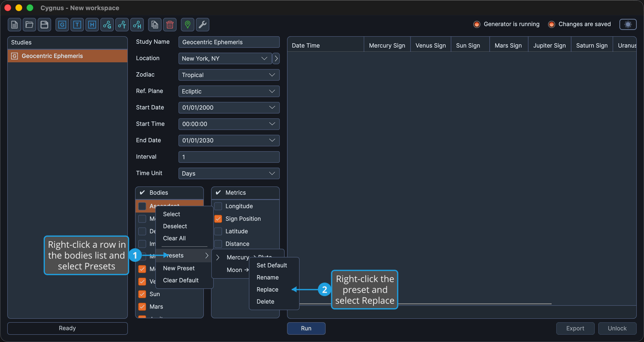Click the Jupiter Sign column header
The height and width of the screenshot is (342, 644).
click(x=549, y=45)
